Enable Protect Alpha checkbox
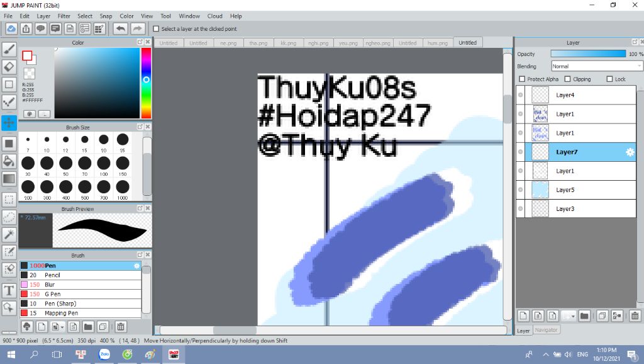The width and height of the screenshot is (644, 364). coord(522,79)
